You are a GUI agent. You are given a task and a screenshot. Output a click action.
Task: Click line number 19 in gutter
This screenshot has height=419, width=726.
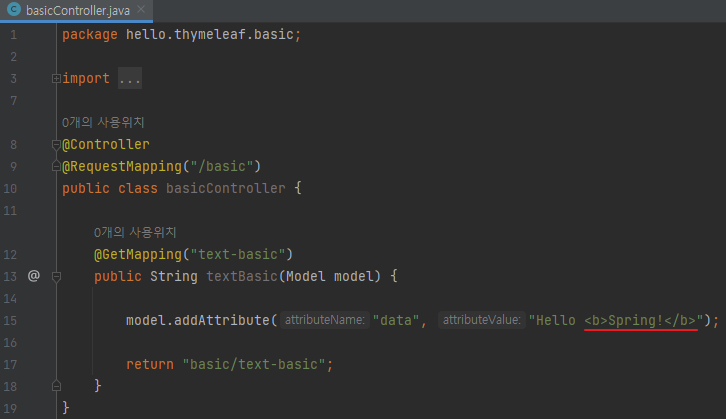pyautogui.click(x=10, y=408)
